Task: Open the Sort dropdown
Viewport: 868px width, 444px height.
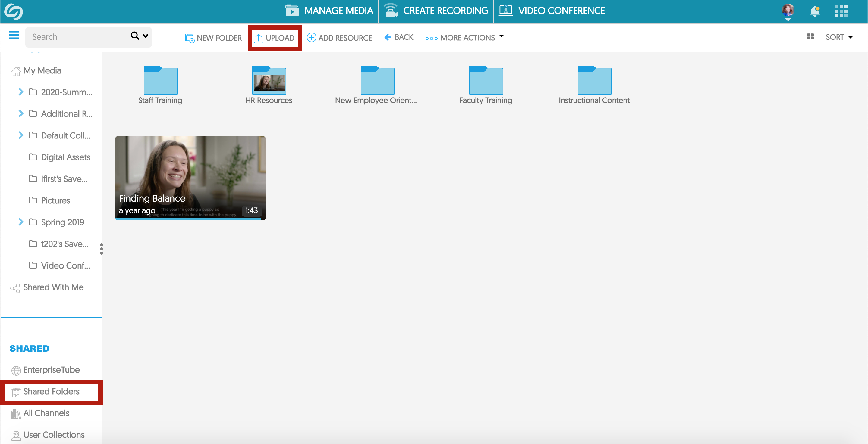Action: point(839,37)
